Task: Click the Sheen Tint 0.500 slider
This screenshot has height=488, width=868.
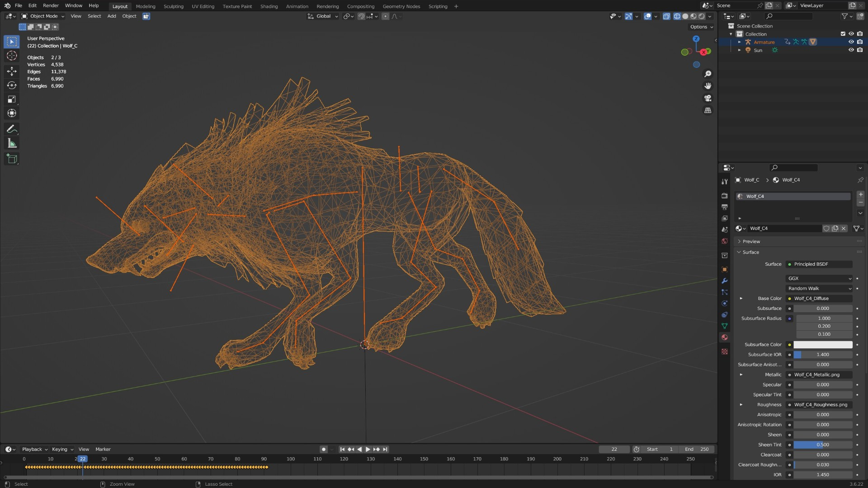Action: click(x=823, y=445)
